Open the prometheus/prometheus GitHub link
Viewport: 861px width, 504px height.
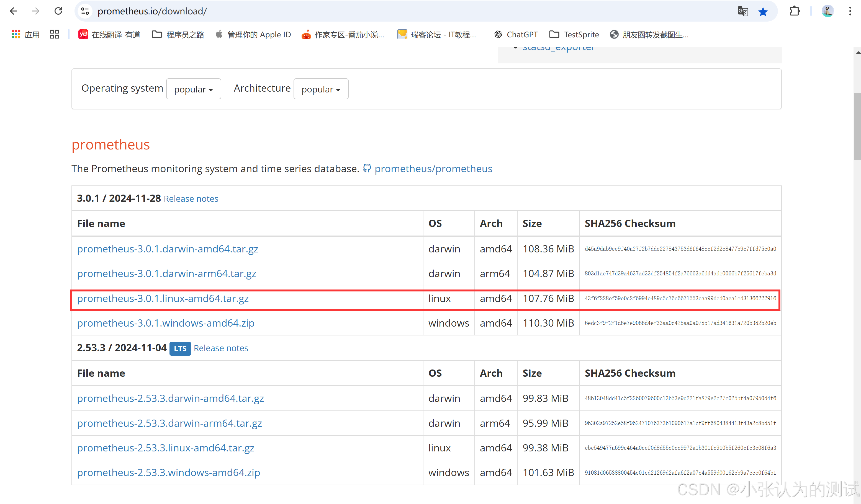pos(433,169)
